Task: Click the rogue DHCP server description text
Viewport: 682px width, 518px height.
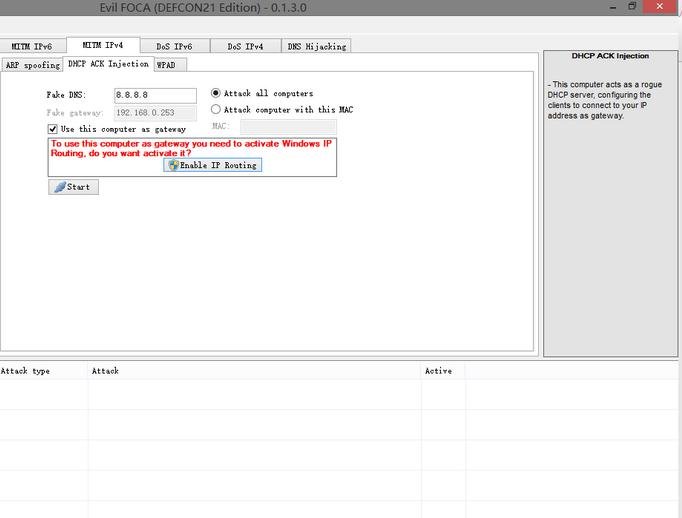Action: click(605, 100)
